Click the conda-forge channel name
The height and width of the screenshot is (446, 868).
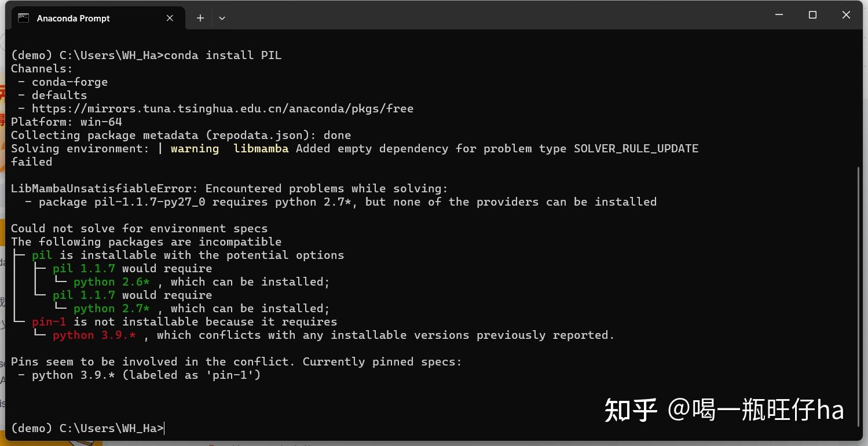(69, 81)
